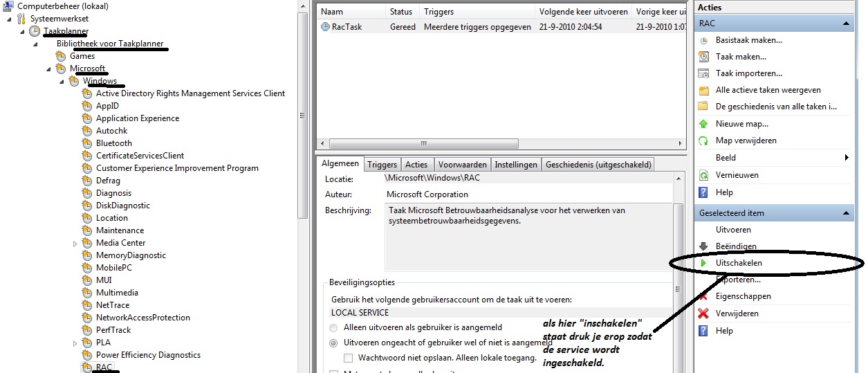Image resolution: width=868 pixels, height=373 pixels.
Task: Select the DiskDiagnostic folder
Action: [x=123, y=206]
